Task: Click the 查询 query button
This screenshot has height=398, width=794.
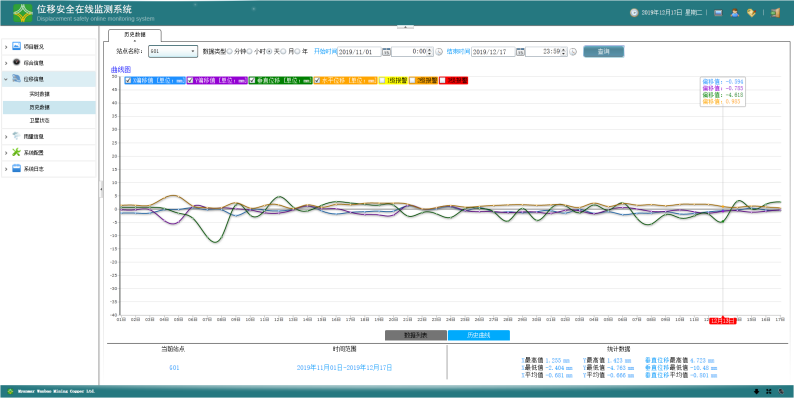Action: (x=604, y=52)
